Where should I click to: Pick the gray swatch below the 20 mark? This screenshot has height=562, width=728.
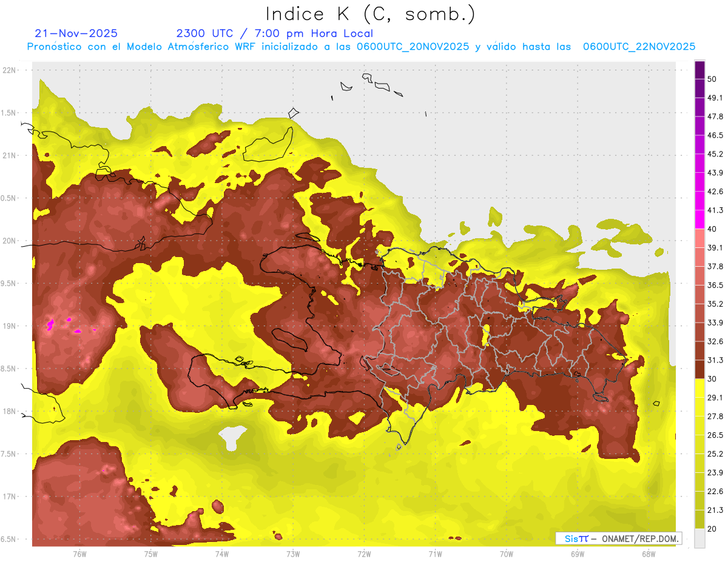click(x=699, y=538)
